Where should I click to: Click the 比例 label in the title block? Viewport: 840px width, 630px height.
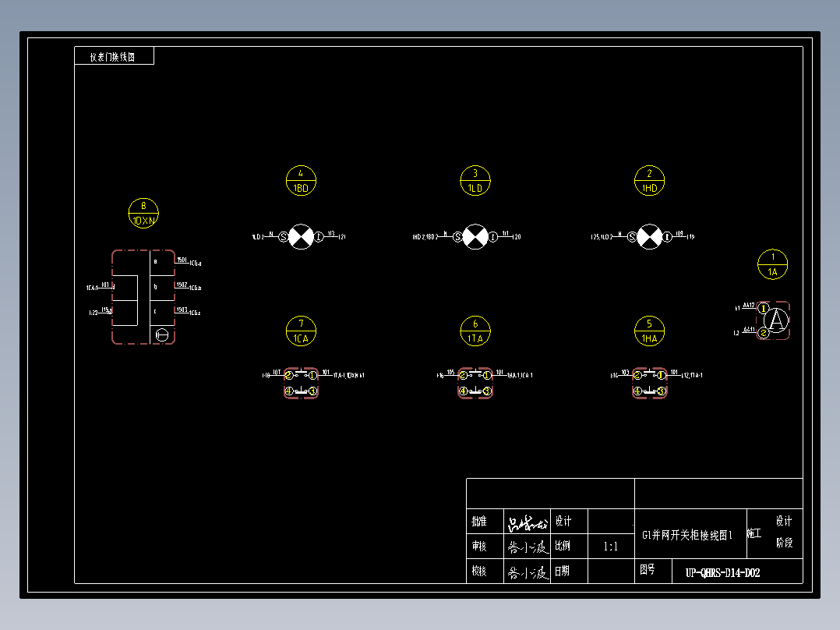point(563,546)
